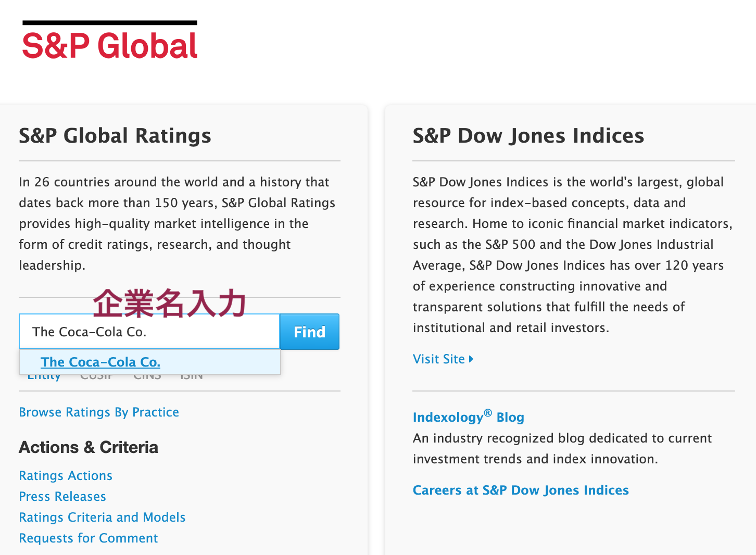Viewport: 756px width, 555px height.
Task: Open the Press Releases link
Action: [62, 496]
